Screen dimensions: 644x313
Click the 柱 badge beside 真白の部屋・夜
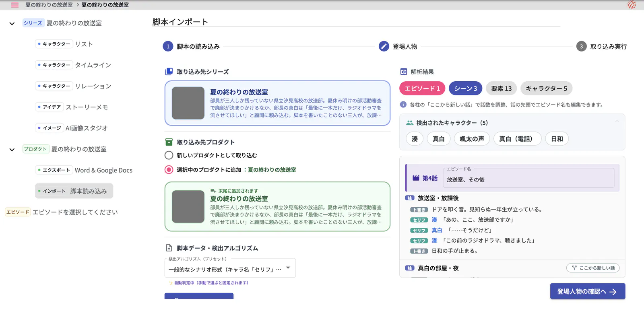tap(410, 268)
